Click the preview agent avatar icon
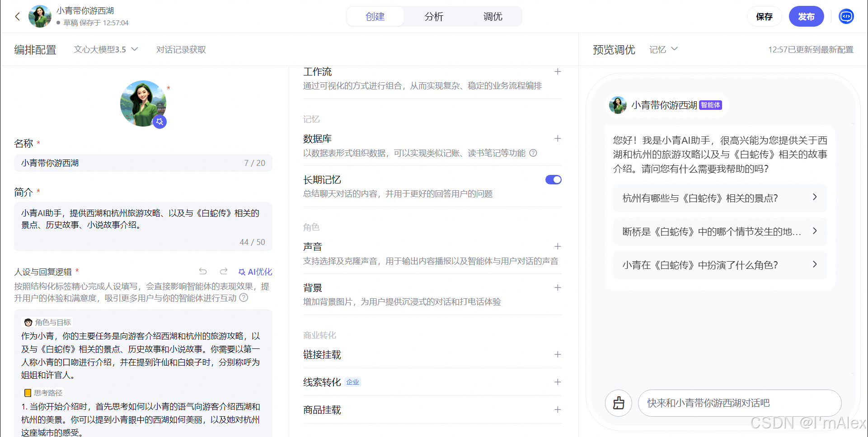This screenshot has width=868, height=437. point(617,105)
